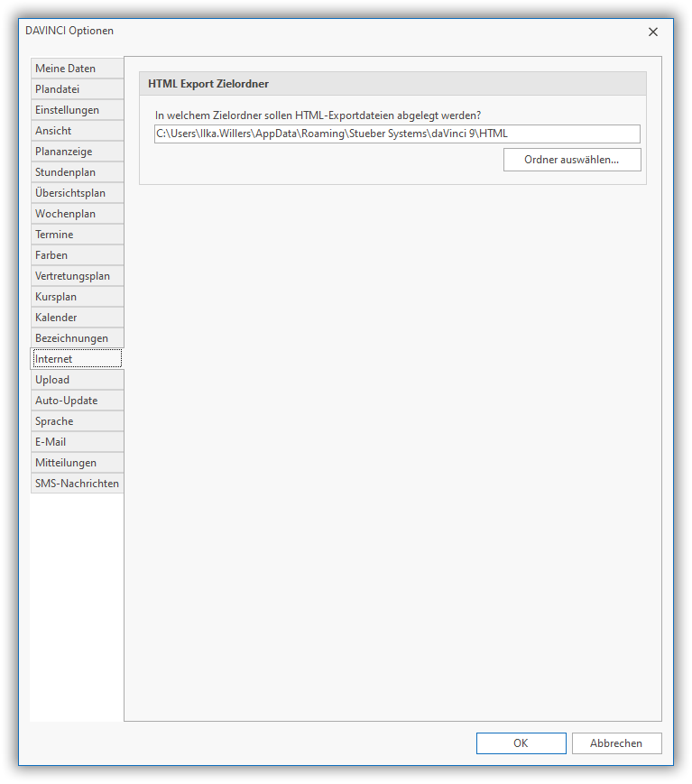Switch to the Sprache tab

tap(77, 421)
